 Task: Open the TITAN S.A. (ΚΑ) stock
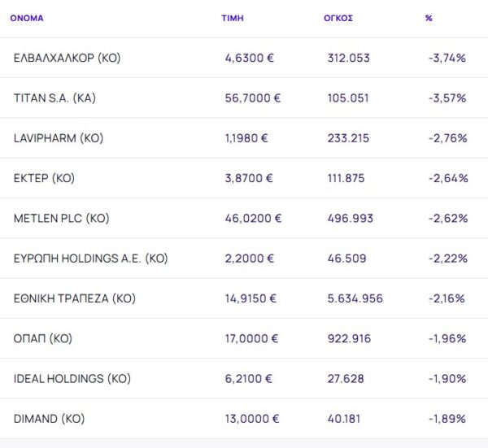(55, 98)
